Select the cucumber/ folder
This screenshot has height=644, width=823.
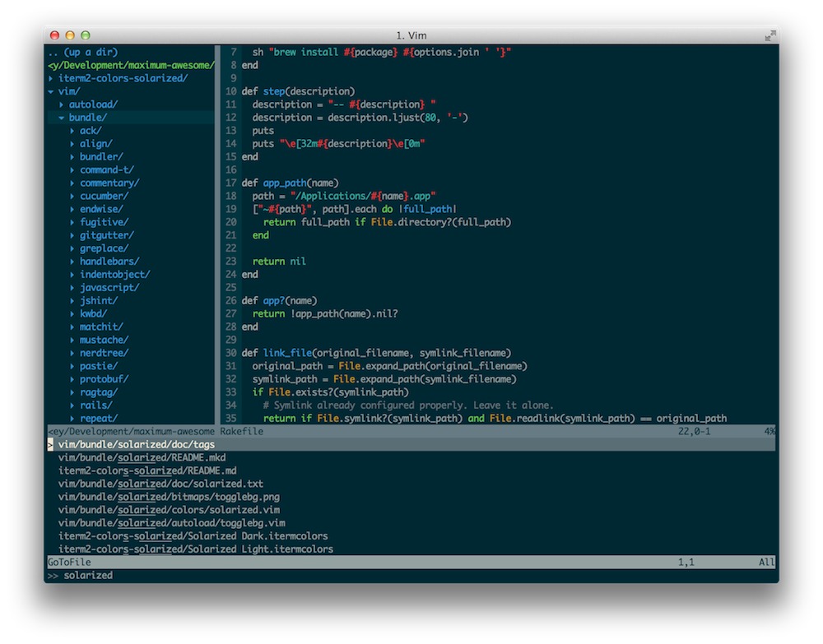(x=104, y=196)
